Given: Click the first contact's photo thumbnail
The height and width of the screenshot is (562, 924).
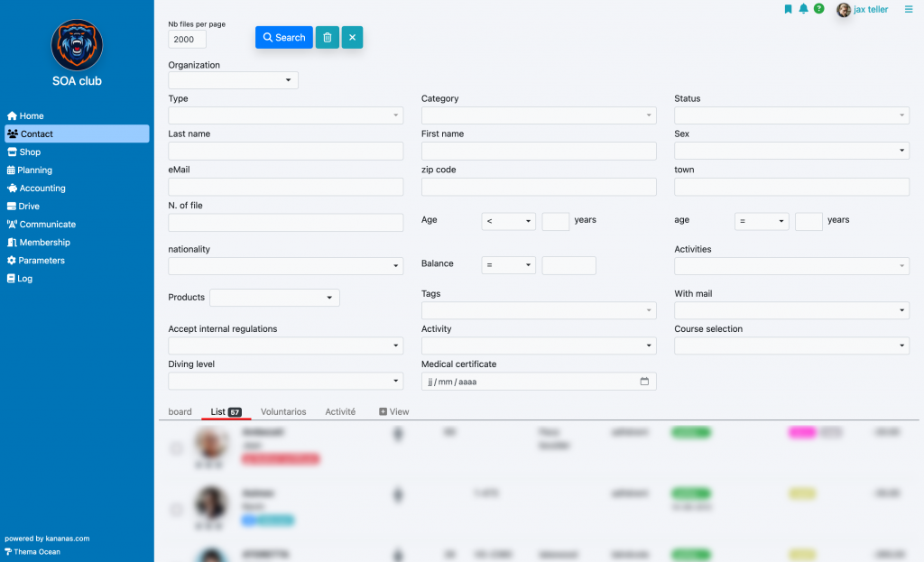Looking at the screenshot, I should [211, 443].
